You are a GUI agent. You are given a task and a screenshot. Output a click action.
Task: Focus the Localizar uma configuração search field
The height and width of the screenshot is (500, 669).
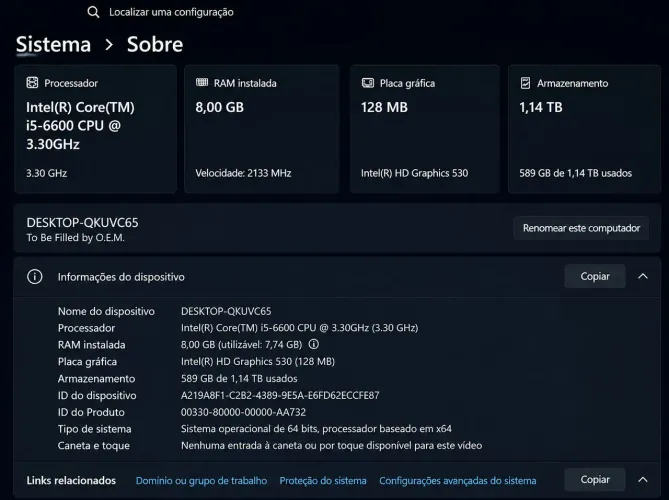pyautogui.click(x=171, y=12)
